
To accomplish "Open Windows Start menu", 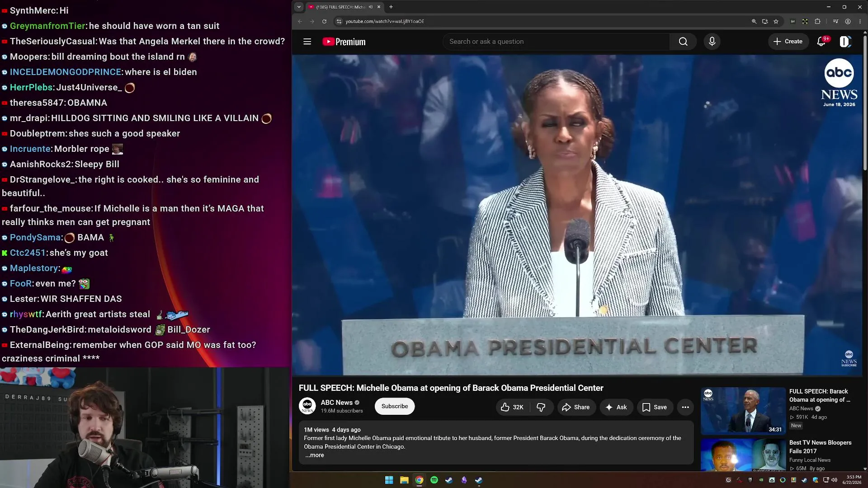I will (389, 480).
